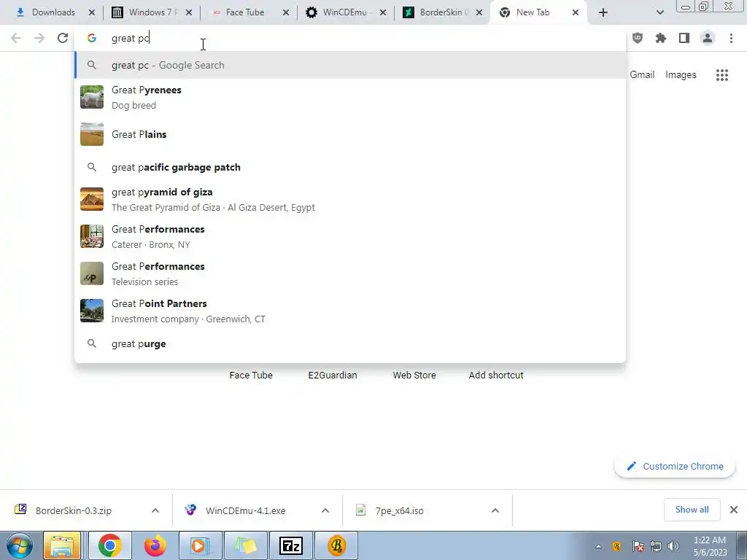Viewport: 747px width, 560px height.
Task: Open the media player taskbar icon
Action: 200,545
